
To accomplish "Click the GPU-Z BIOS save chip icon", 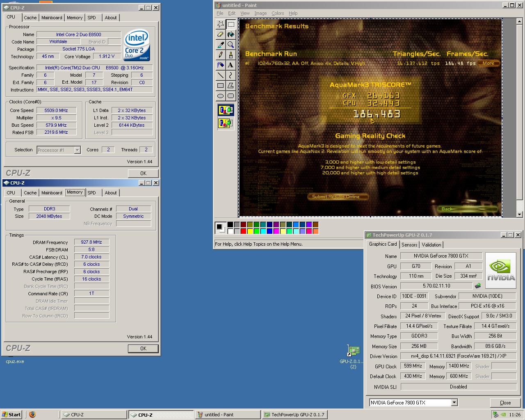I will click(478, 286).
